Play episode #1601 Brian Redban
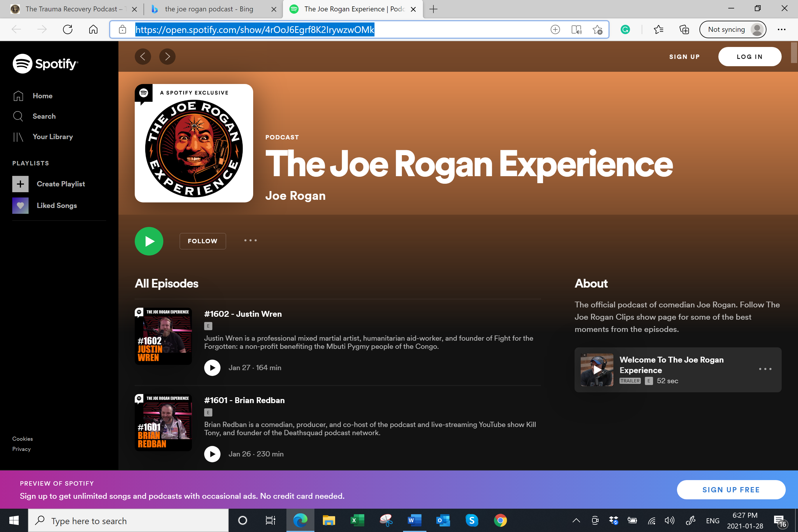Screen dimensions: 798x532 pyautogui.click(x=212, y=454)
